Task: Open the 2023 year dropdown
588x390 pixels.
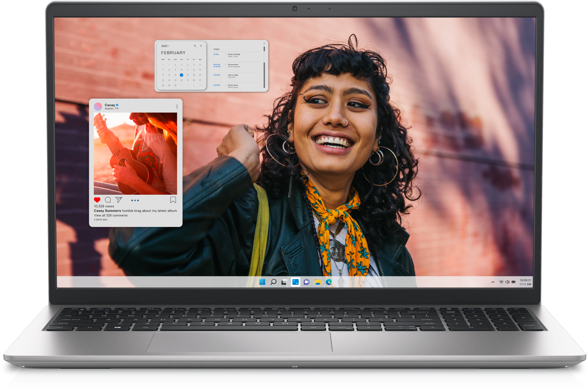Action: [165, 46]
